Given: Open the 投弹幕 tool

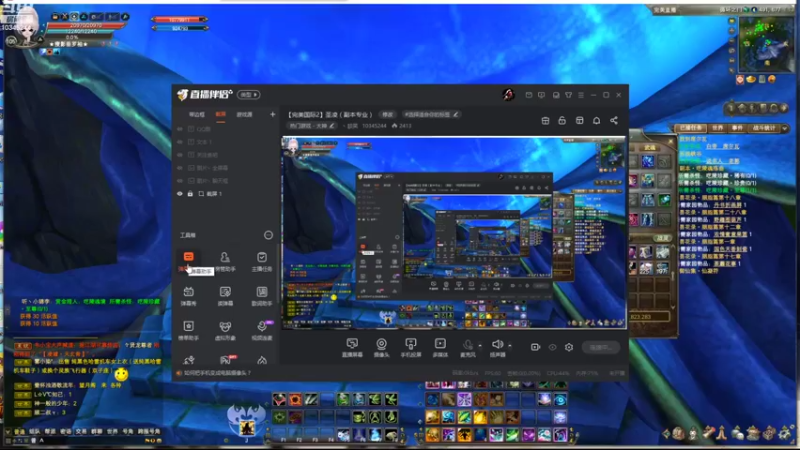Looking at the screenshot, I should tap(225, 295).
